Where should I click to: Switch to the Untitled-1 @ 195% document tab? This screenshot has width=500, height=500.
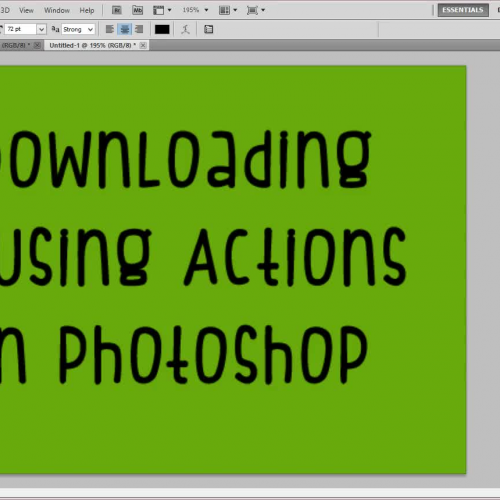92,45
